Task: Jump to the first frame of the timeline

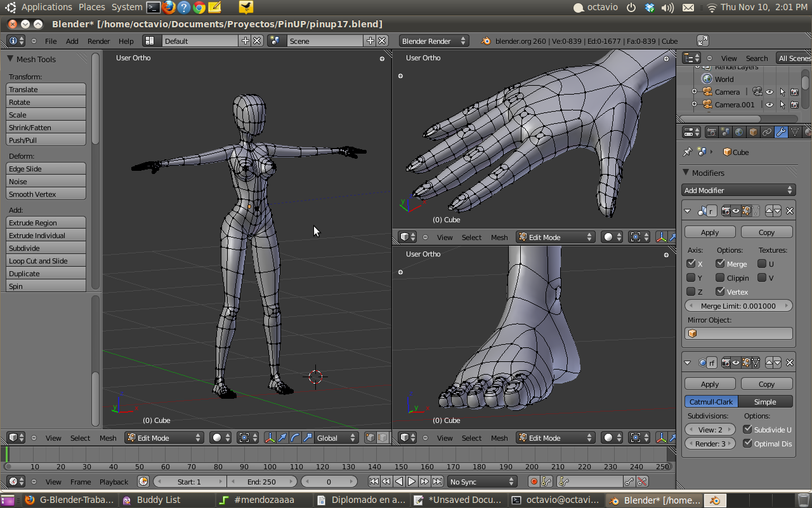Action: (374, 482)
